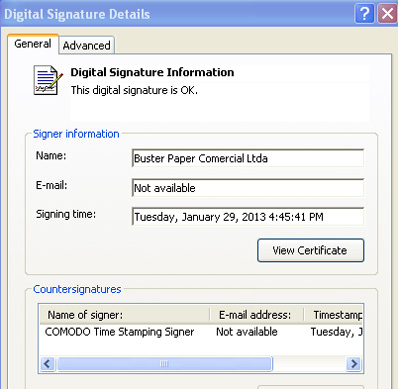Screen dimensions: 398x389
Task: Click the Signing time field
Action: (x=248, y=217)
